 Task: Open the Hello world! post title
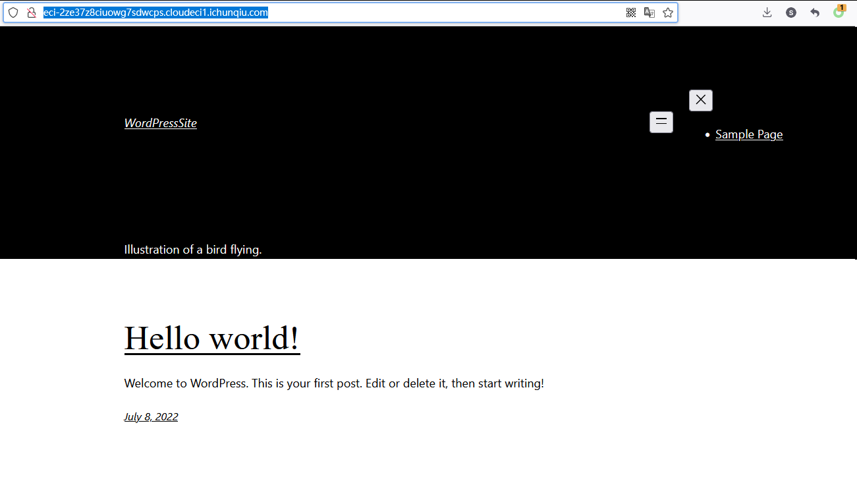pyautogui.click(x=212, y=338)
